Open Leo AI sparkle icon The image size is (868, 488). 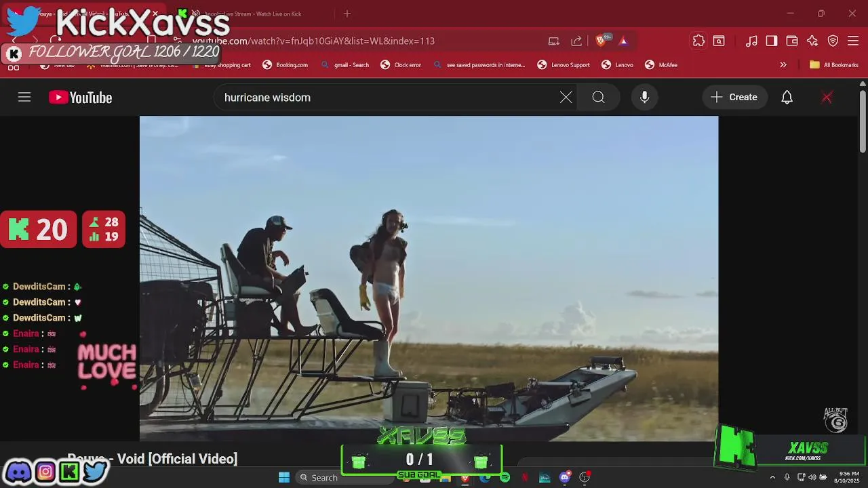pos(812,41)
